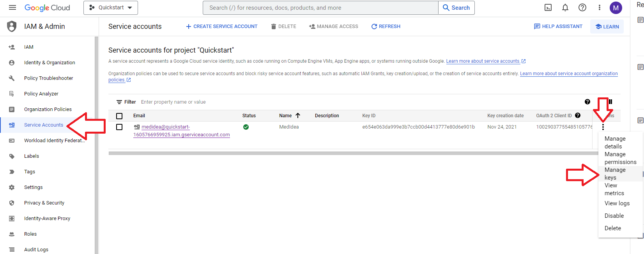644x254 pixels.
Task: Open top bar more options dots
Action: coord(600,7)
